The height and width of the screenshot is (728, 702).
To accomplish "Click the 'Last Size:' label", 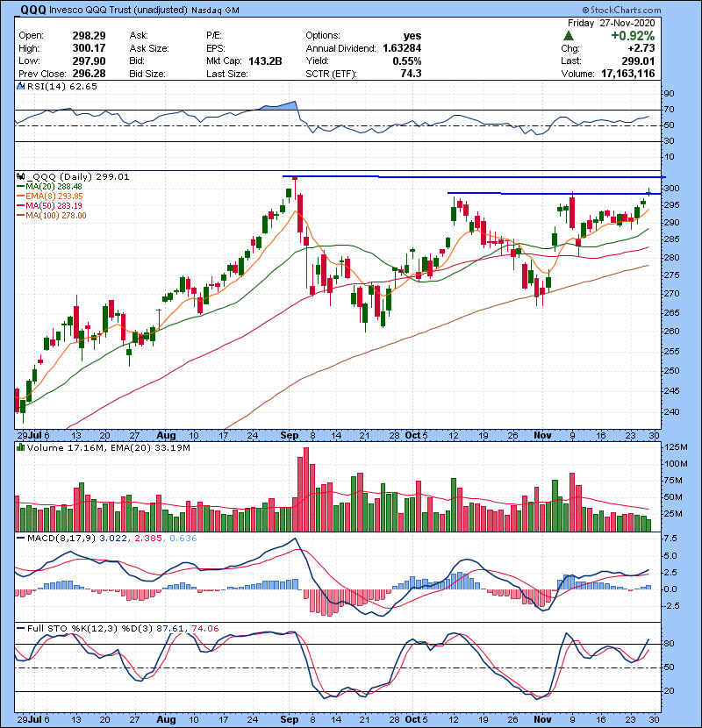I will click(226, 74).
